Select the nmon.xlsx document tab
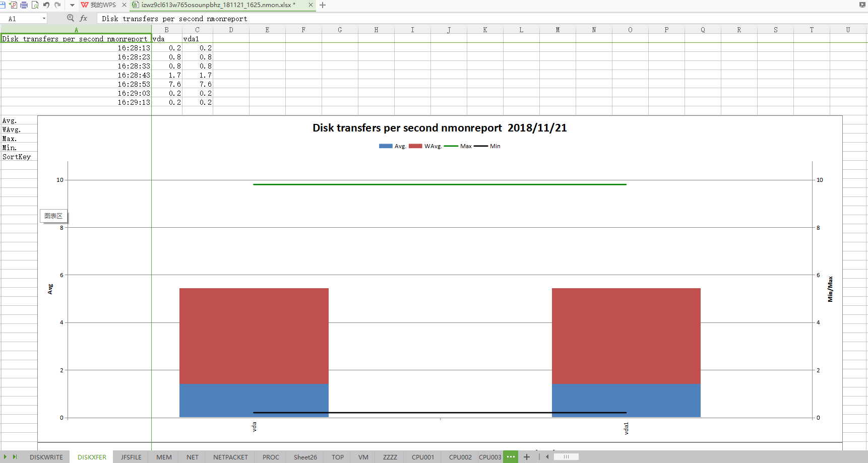The width and height of the screenshot is (868, 463). 217,5
